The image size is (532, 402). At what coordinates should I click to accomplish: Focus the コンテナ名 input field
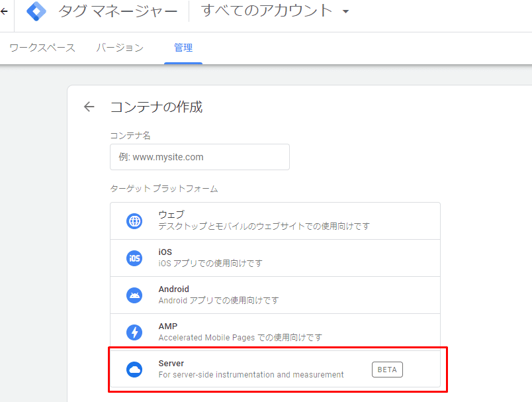200,157
